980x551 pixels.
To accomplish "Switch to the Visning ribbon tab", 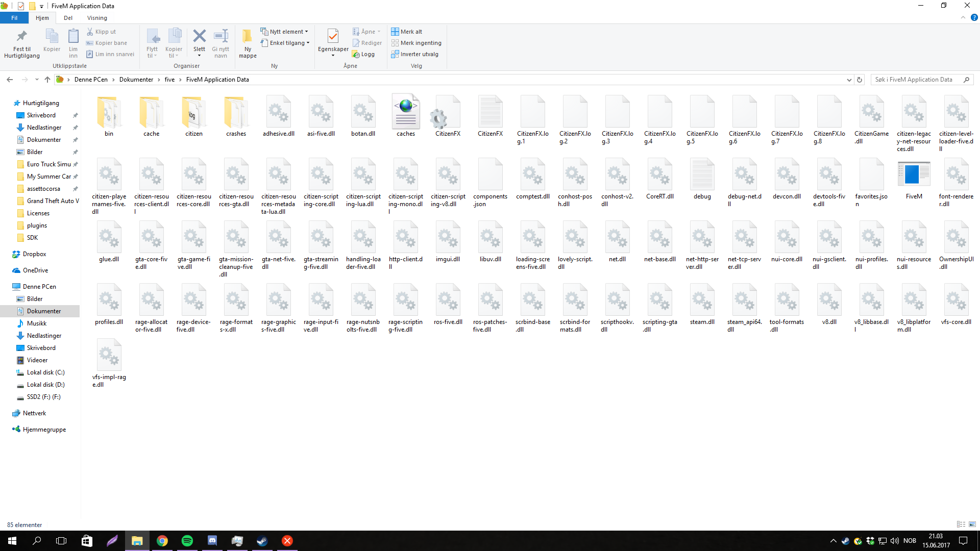I will tap(97, 18).
